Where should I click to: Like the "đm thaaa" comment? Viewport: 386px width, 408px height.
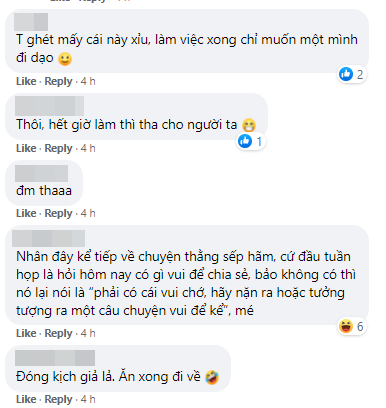(x=26, y=213)
